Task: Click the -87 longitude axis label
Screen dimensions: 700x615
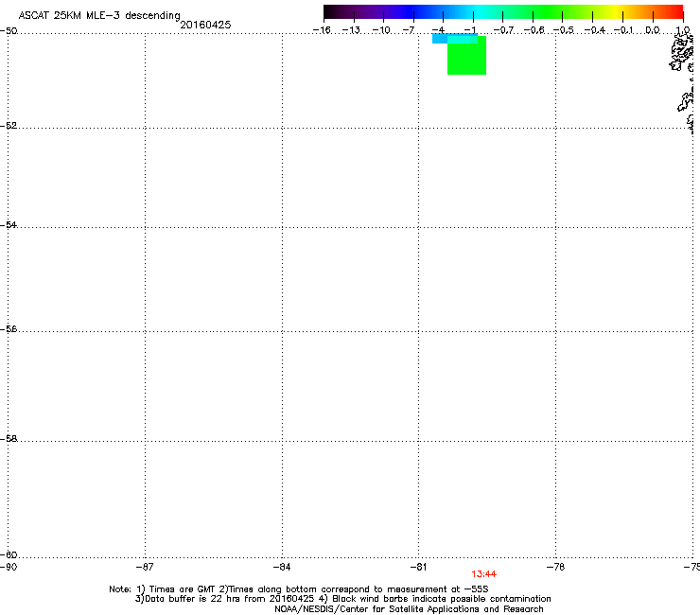Action: (145, 567)
